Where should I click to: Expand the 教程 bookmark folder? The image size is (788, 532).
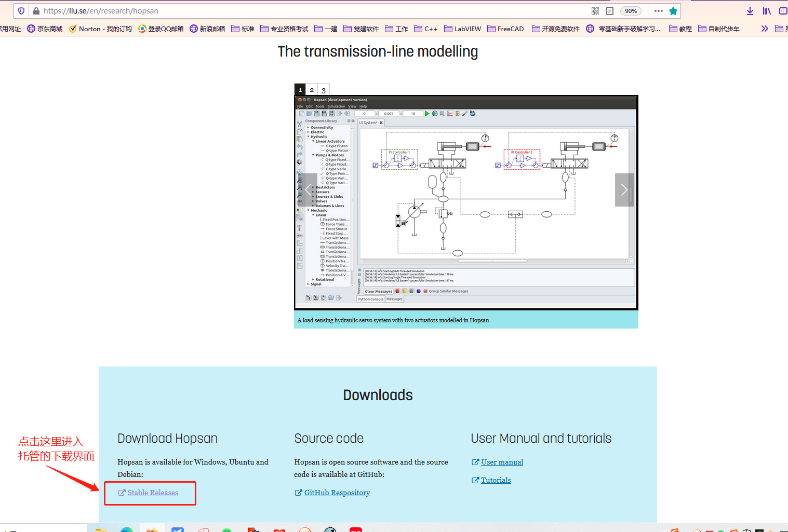click(x=680, y=29)
